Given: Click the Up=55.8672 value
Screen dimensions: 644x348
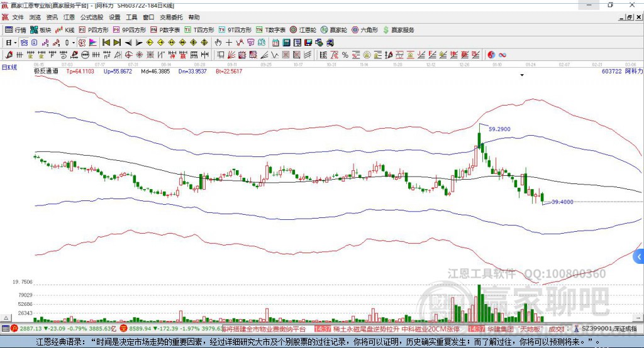Looking at the screenshot, I should (x=118, y=71).
